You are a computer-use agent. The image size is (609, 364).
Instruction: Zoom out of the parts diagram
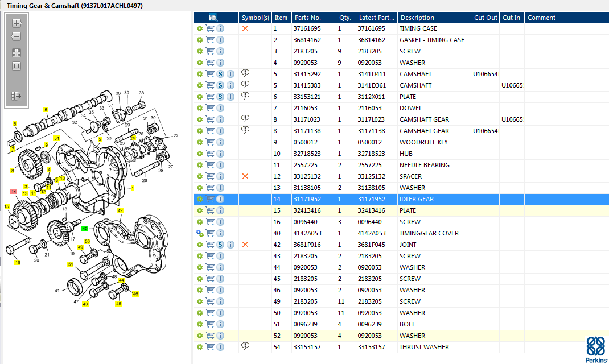[x=17, y=37]
